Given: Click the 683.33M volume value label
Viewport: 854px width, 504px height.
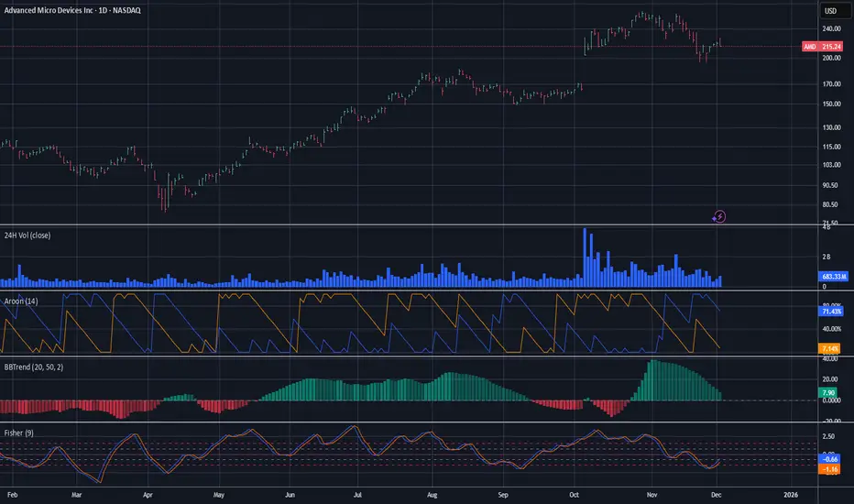Looking at the screenshot, I should coord(833,277).
